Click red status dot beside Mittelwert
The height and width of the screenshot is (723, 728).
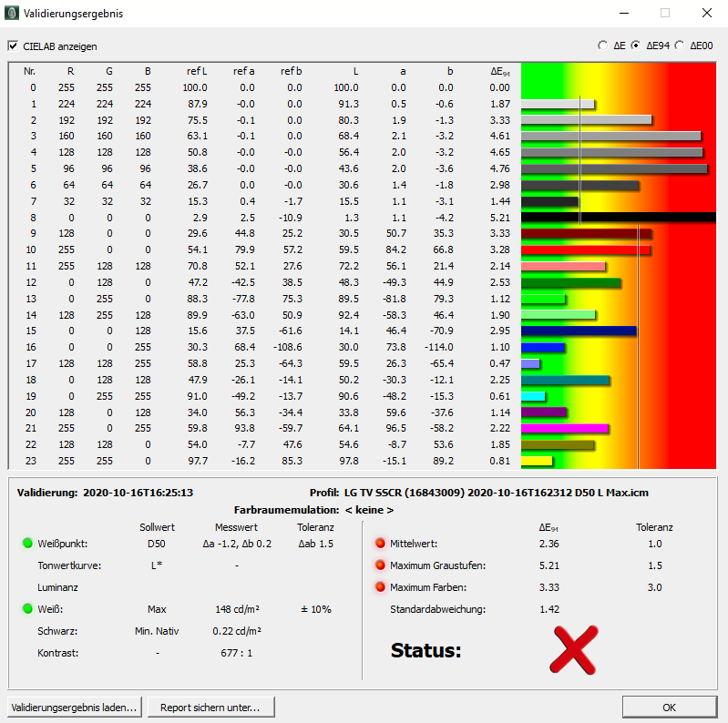pyautogui.click(x=380, y=543)
